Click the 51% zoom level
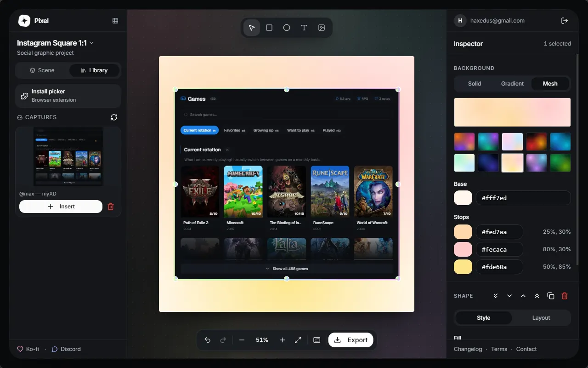Screen dimensions: 588x368 tap(262, 340)
